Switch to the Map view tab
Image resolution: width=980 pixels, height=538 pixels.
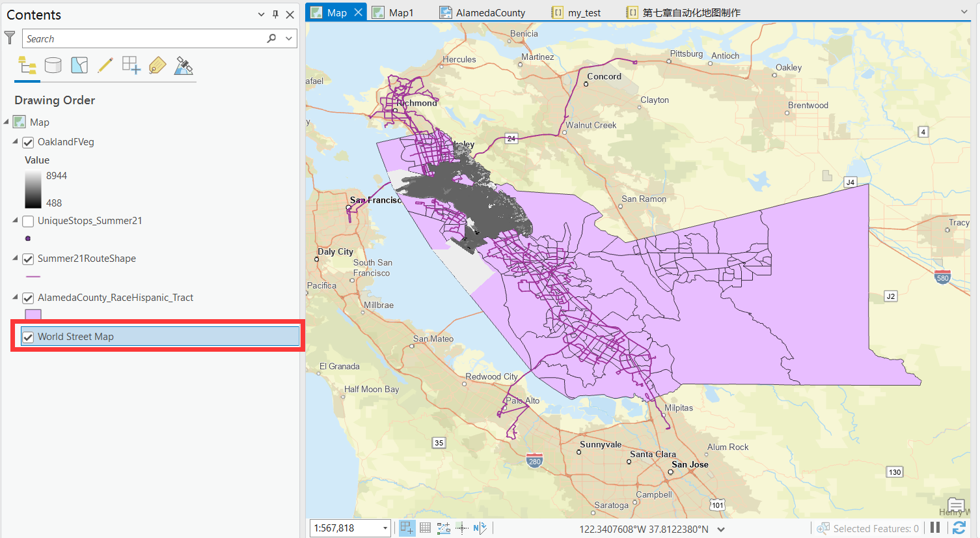point(337,12)
